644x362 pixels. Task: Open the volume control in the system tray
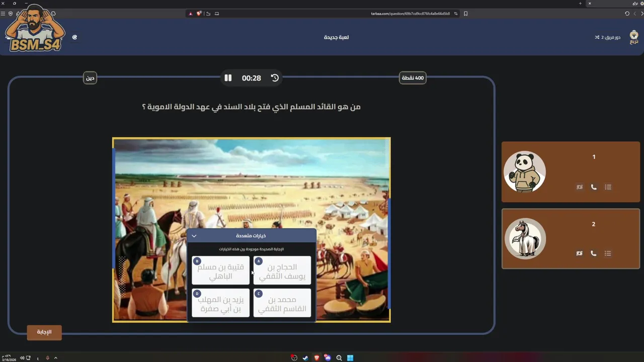(22, 358)
